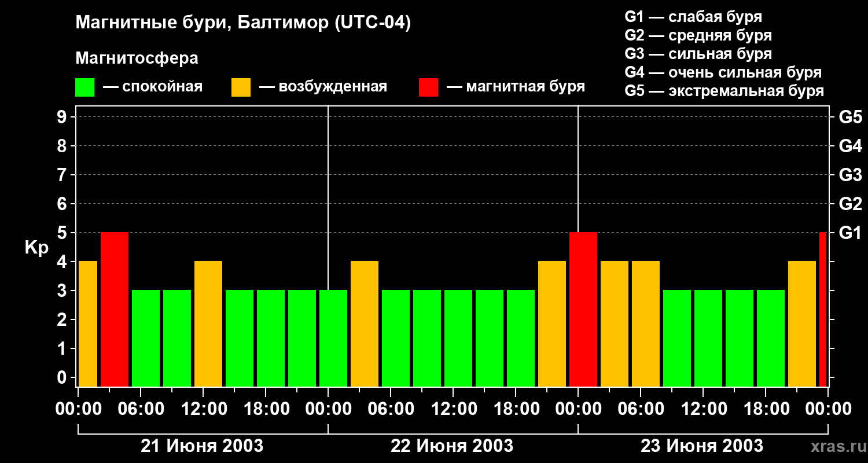Select the first orange bar on 21 Июня
The image size is (868, 463).
(x=88, y=324)
